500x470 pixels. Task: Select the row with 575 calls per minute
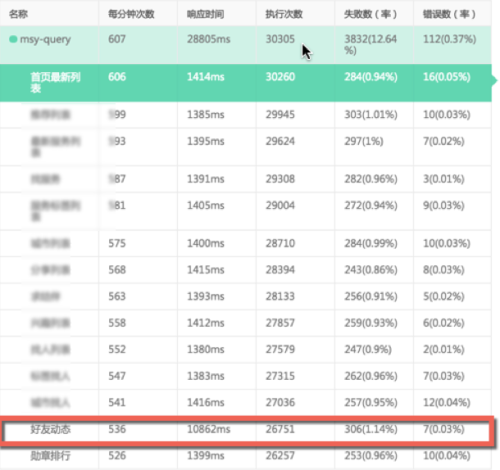click(246, 243)
